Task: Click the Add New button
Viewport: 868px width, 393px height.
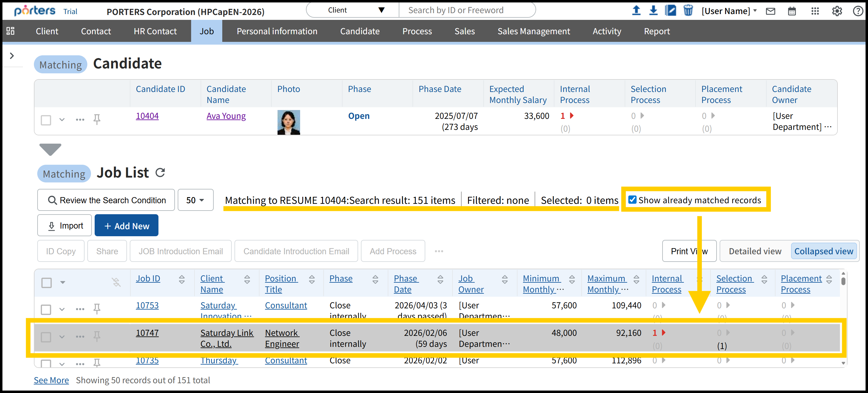Action: tap(126, 226)
